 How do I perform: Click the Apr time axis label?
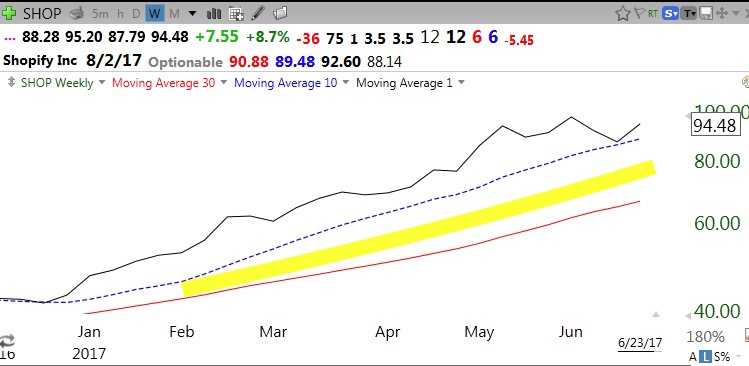(x=387, y=332)
